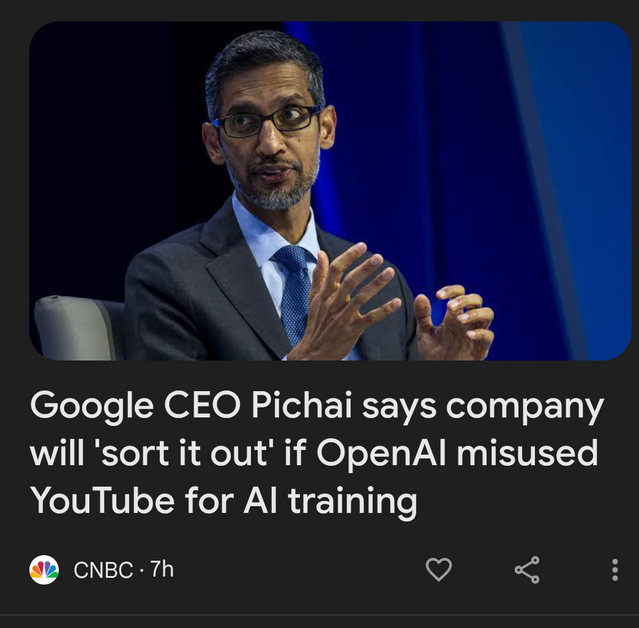Image resolution: width=639 pixels, height=628 pixels.
Task: Click the 7h timestamp
Action: point(162,569)
